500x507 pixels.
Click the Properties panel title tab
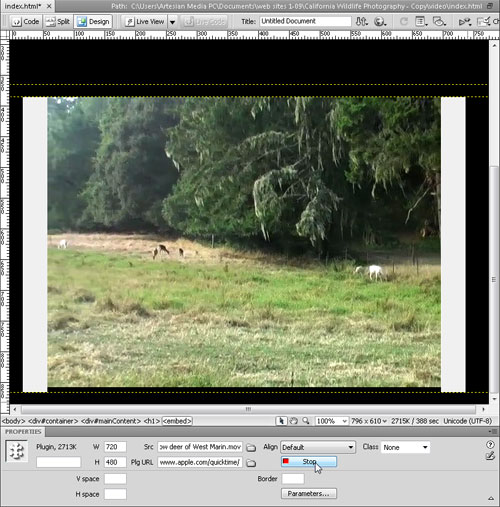pyautogui.click(x=23, y=431)
